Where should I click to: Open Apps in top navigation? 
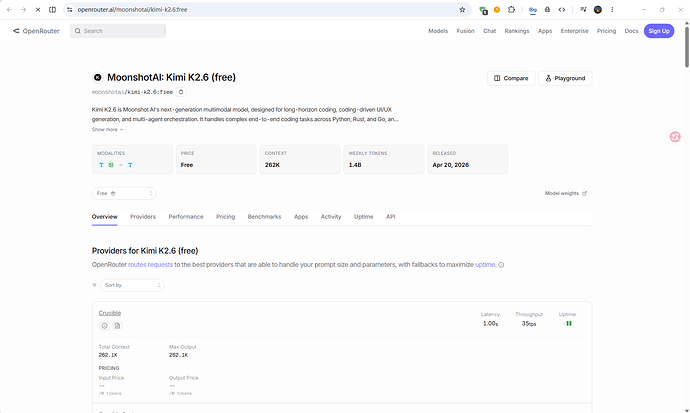pos(545,31)
